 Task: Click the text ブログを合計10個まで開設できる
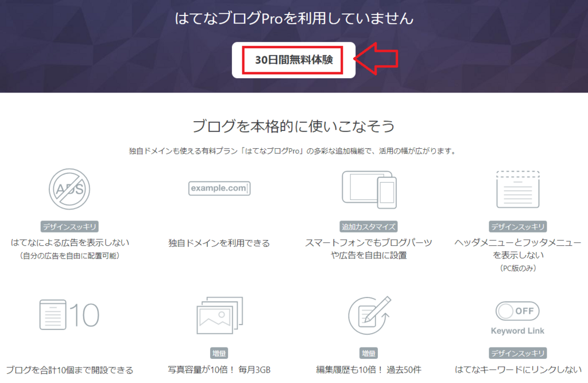tap(69, 370)
